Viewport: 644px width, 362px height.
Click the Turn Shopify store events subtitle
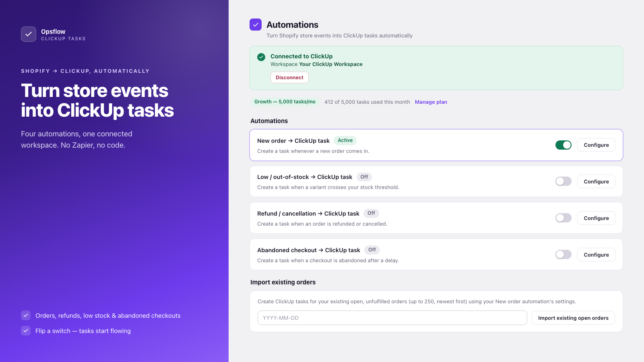coord(339,36)
